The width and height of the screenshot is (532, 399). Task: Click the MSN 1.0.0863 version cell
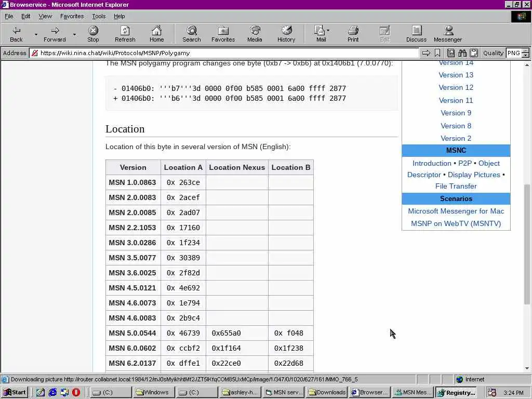[132, 182]
